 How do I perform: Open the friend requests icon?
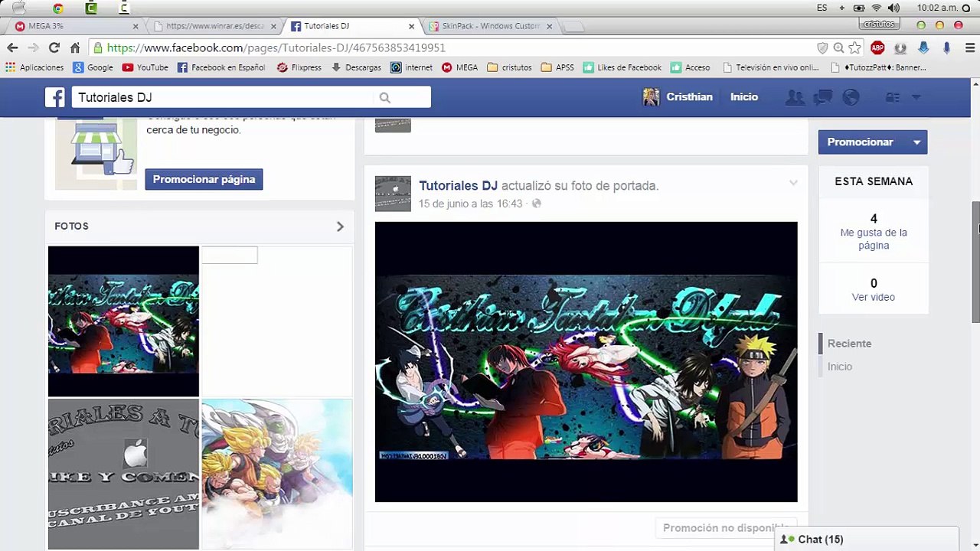[x=795, y=97]
